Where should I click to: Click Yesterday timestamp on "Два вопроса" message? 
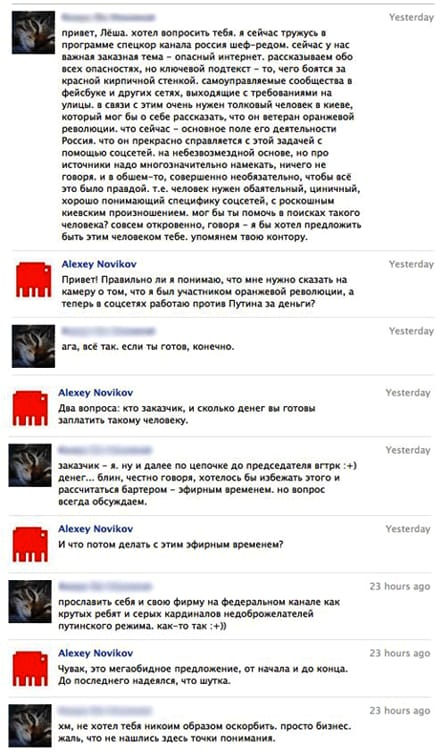408,393
